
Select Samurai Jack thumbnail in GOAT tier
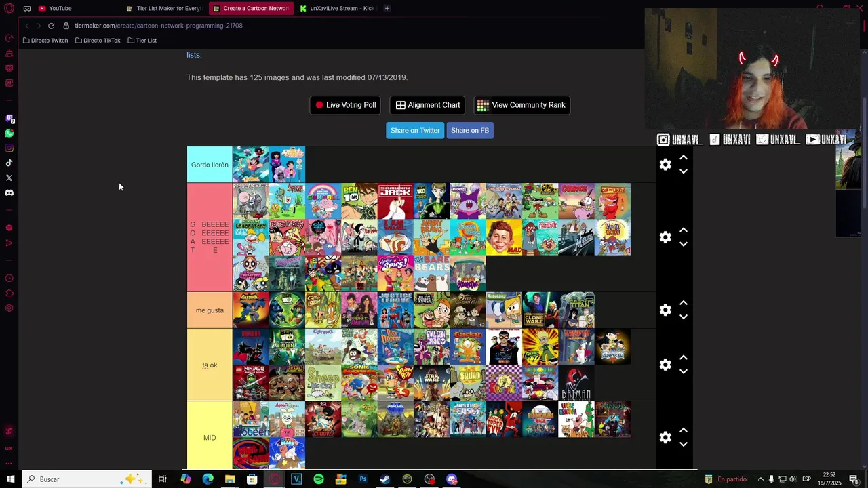click(x=395, y=201)
